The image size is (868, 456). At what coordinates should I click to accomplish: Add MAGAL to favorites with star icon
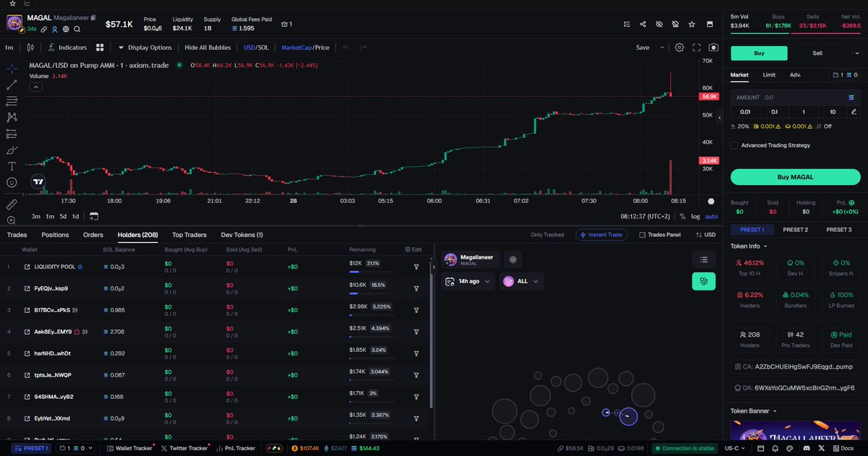tap(692, 24)
